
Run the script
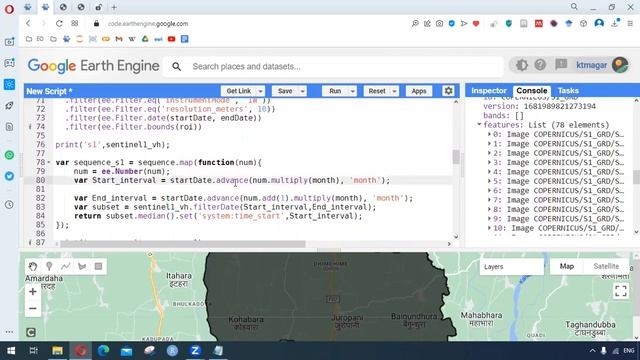(x=335, y=91)
